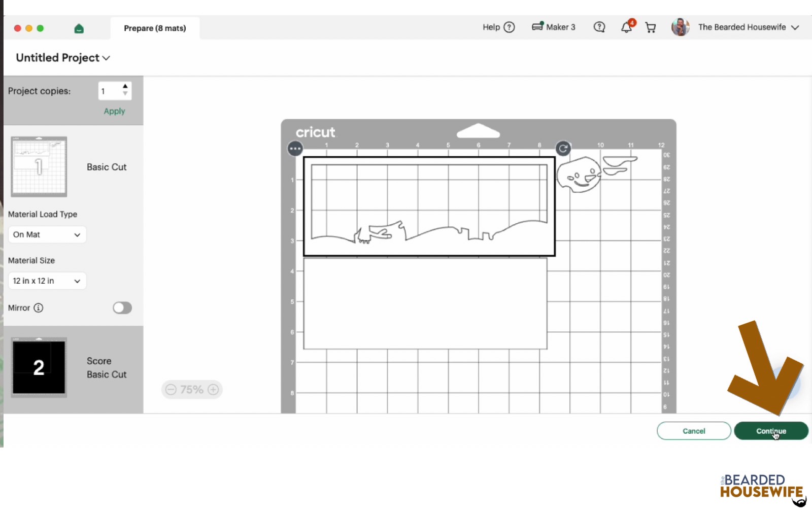
Task: Click the rotate handle on the mat object
Action: click(563, 149)
